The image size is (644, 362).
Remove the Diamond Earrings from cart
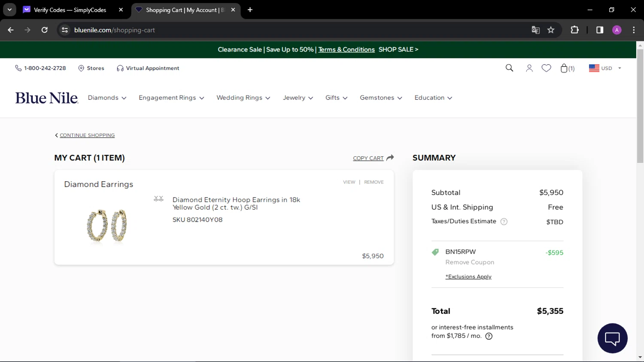pos(374,182)
